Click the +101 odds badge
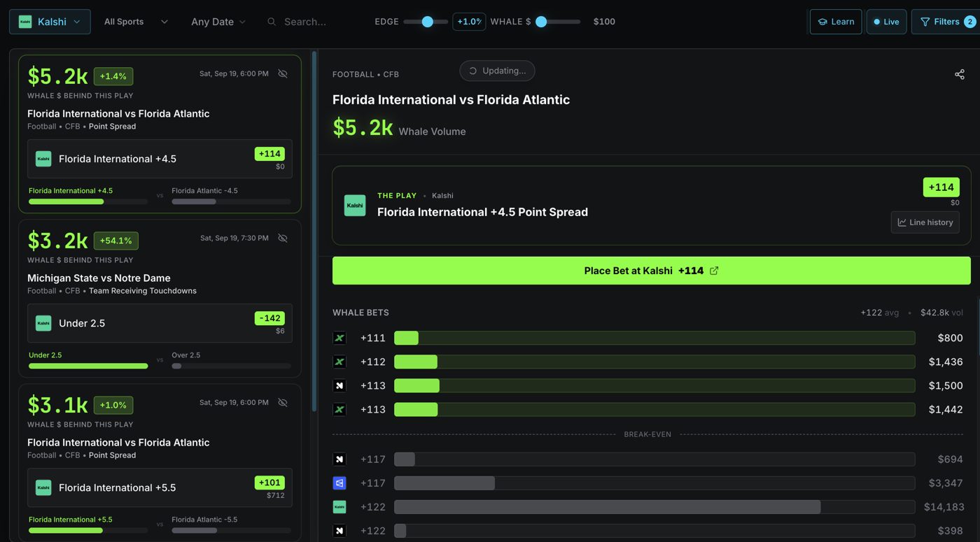 click(269, 483)
